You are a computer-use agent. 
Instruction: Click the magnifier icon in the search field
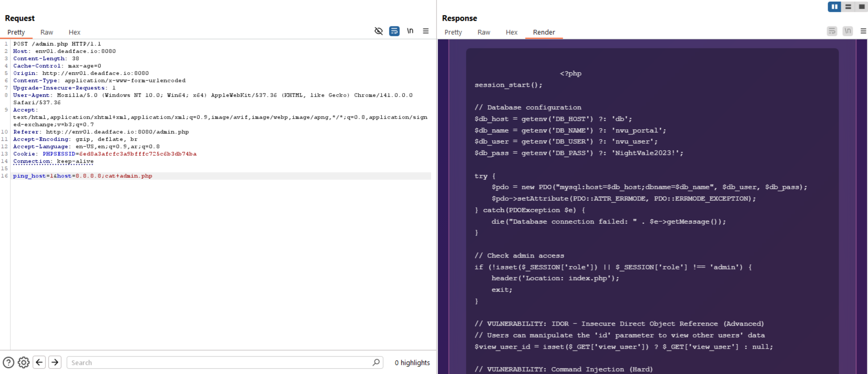pyautogui.click(x=376, y=363)
